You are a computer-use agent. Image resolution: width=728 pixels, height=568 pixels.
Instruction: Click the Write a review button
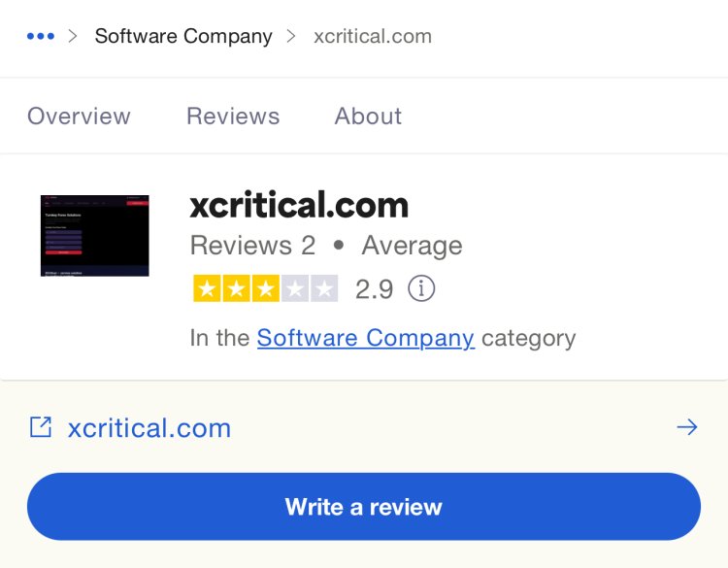point(364,506)
